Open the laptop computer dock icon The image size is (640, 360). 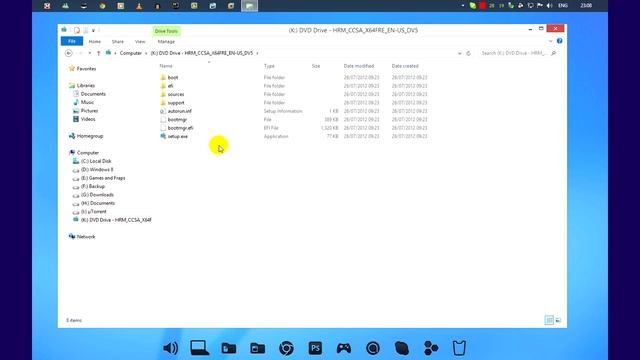[200, 348]
